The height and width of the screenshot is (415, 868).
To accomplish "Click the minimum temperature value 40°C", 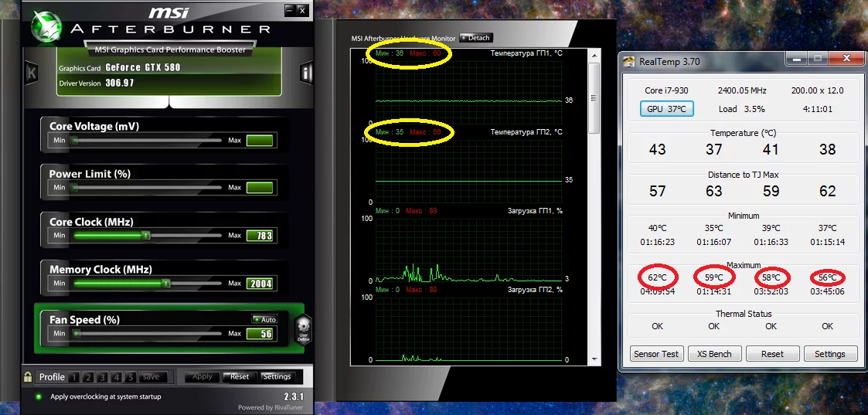I will [657, 228].
